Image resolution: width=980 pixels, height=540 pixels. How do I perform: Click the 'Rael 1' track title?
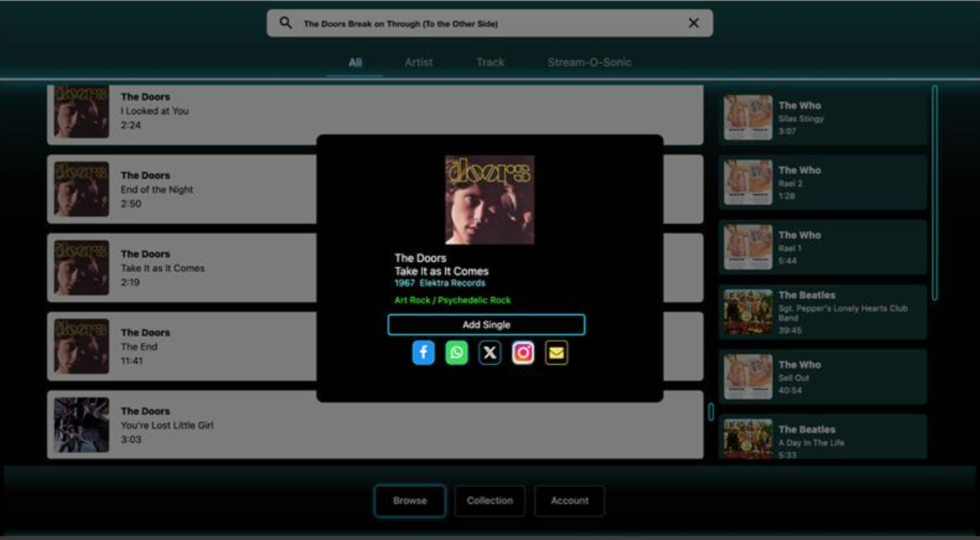click(790, 248)
